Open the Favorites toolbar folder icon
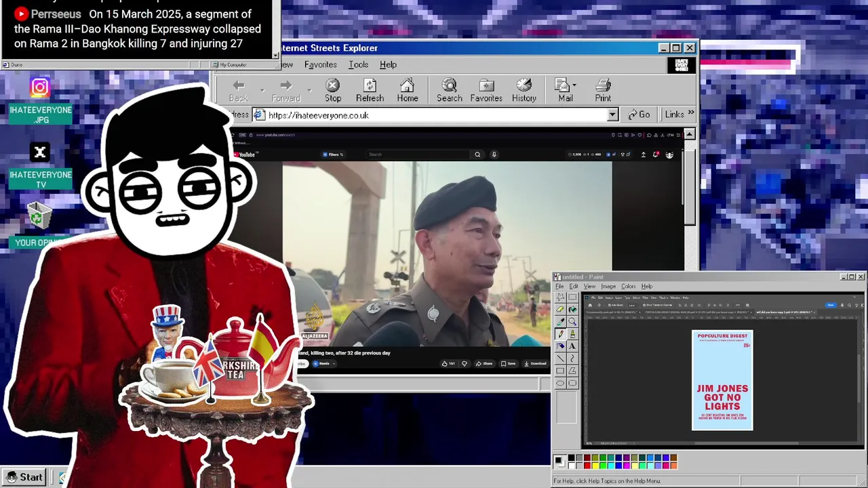The width and height of the screenshot is (868, 488). pos(486,90)
